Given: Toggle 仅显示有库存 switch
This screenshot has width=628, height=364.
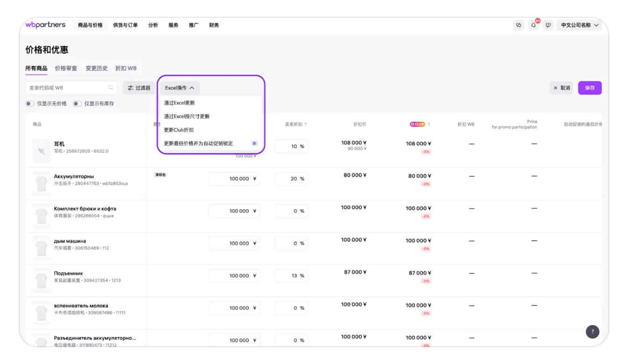Looking at the screenshot, I should click(77, 104).
